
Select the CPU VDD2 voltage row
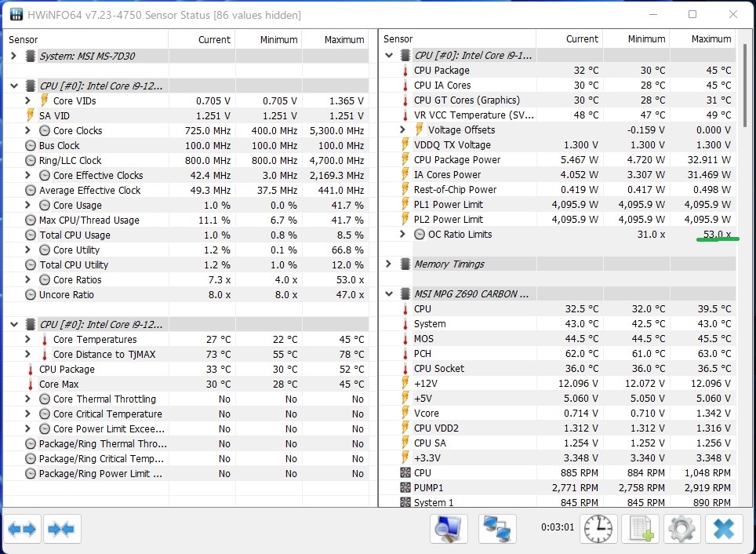point(558,428)
